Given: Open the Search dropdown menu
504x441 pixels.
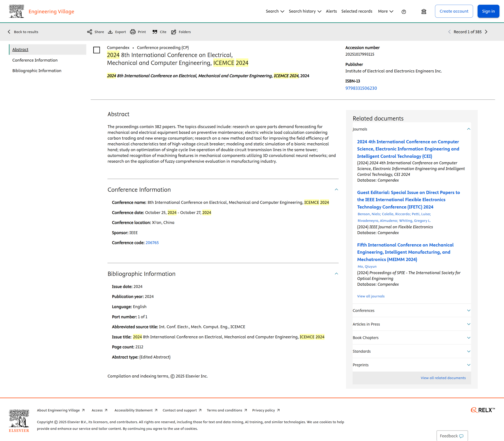Looking at the screenshot, I should click(x=275, y=11).
